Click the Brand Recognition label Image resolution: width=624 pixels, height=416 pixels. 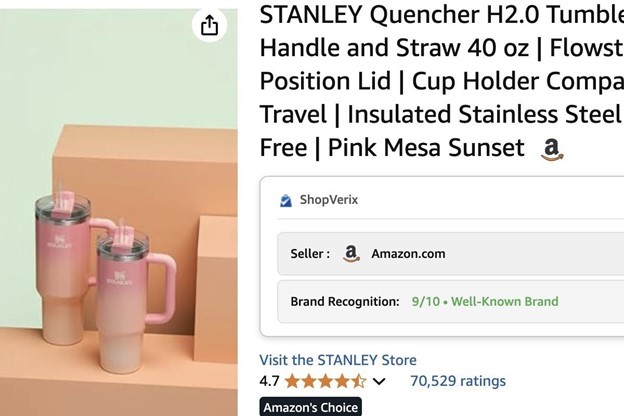(345, 301)
